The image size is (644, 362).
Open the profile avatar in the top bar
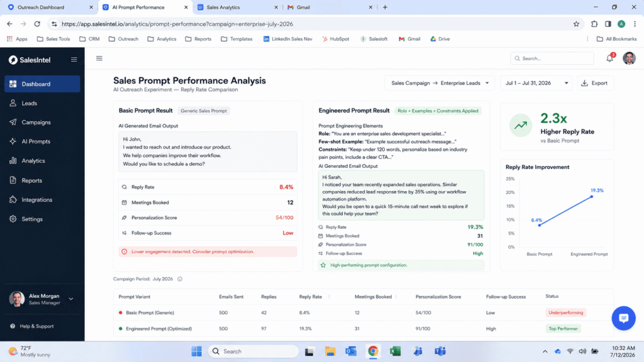click(x=629, y=58)
